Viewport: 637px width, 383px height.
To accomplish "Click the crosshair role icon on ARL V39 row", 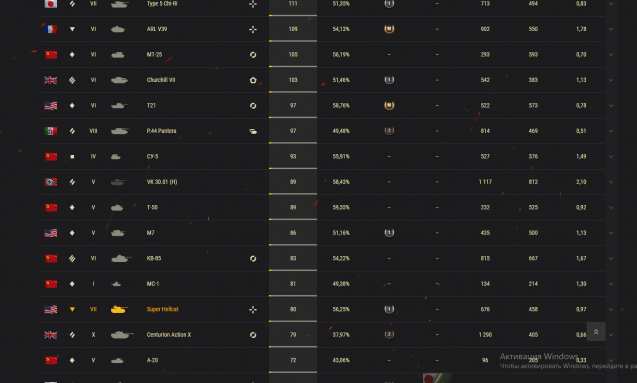I will (x=253, y=29).
